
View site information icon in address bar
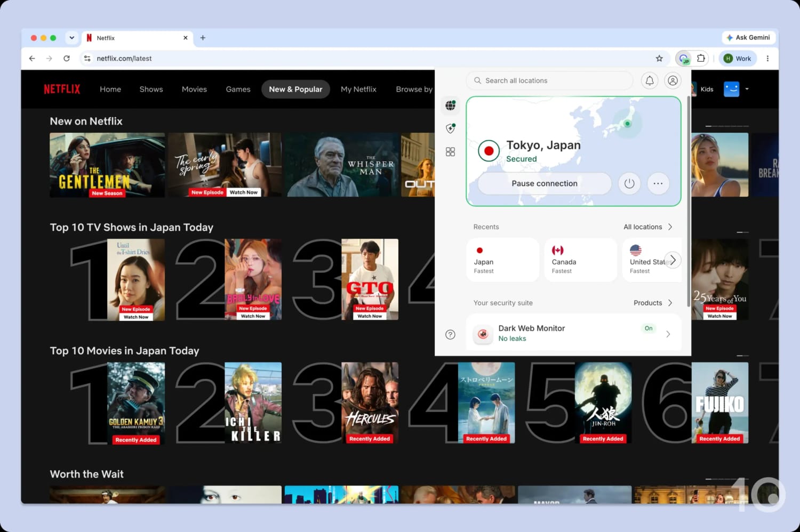pyautogui.click(x=87, y=59)
